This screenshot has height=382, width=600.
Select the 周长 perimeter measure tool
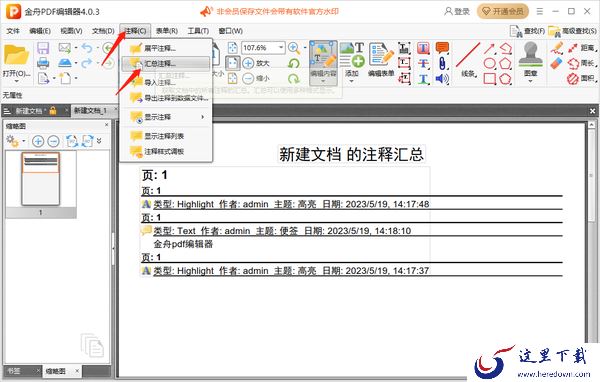coord(582,63)
